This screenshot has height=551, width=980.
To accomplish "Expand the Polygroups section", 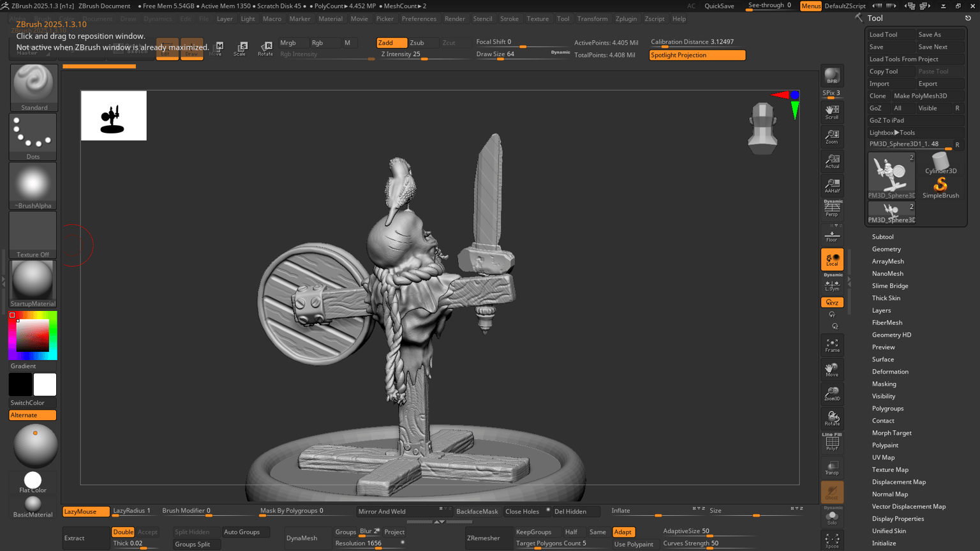I will [887, 409].
